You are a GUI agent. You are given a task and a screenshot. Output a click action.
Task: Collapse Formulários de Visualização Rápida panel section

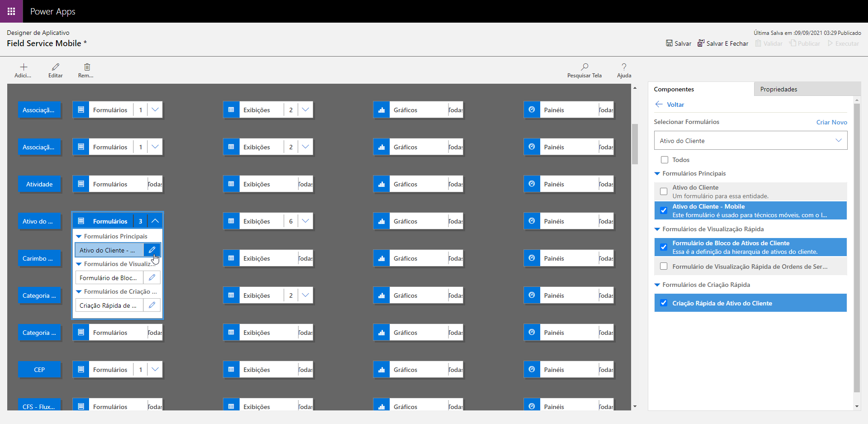(x=657, y=229)
